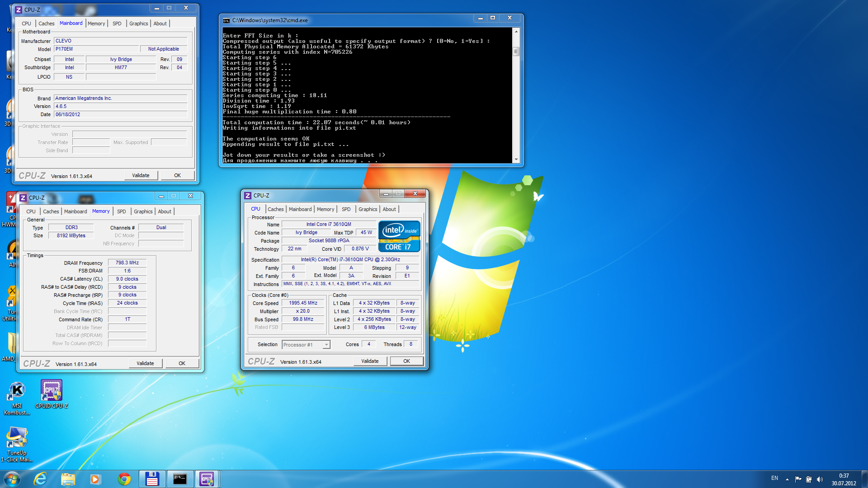Viewport: 868px width, 488px height.
Task: Select SPD tab in the Memory window
Action: [121, 211]
